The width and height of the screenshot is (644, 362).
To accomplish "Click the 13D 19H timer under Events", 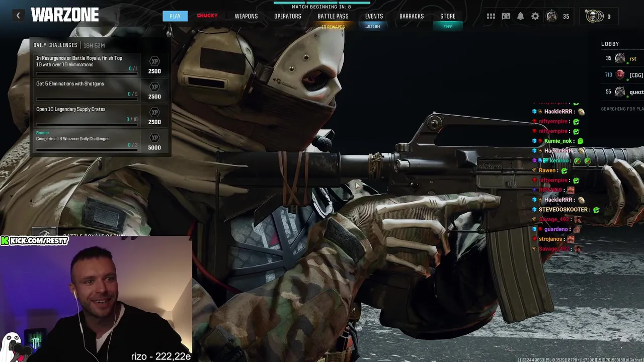I will click(x=372, y=27).
